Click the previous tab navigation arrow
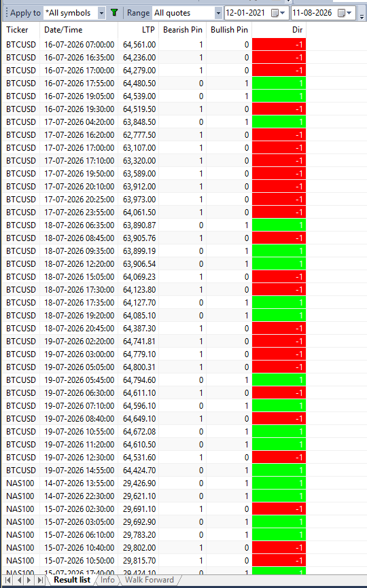 point(19,580)
